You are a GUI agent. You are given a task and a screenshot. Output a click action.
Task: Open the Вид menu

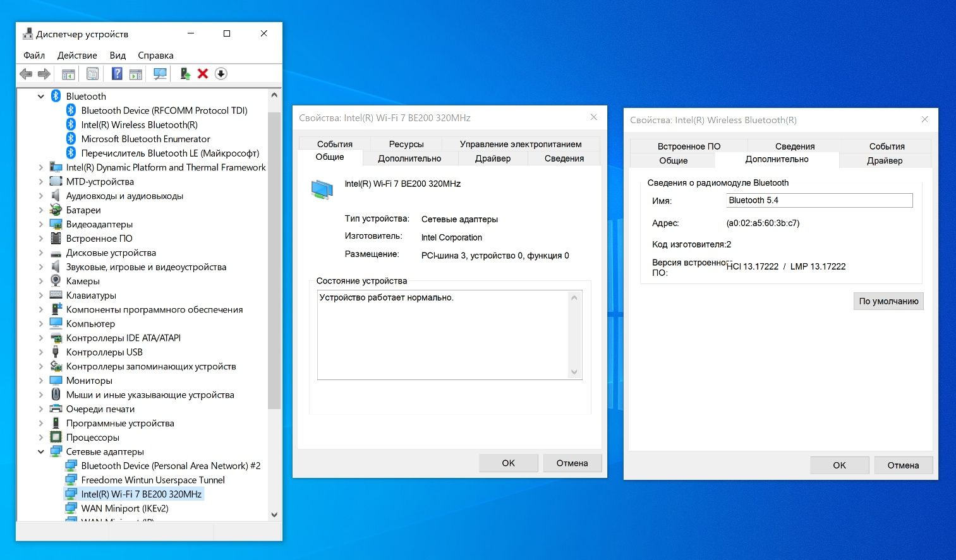point(118,56)
